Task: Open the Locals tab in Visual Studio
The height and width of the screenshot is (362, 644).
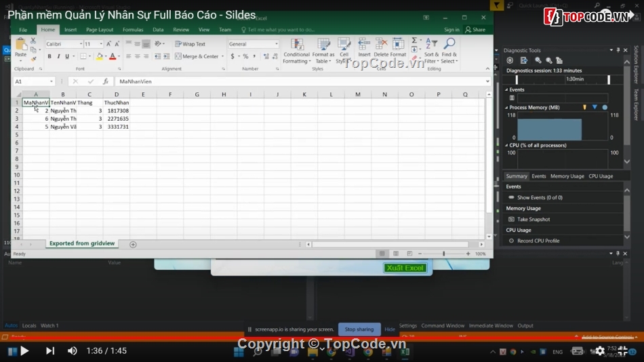Action: click(29, 325)
